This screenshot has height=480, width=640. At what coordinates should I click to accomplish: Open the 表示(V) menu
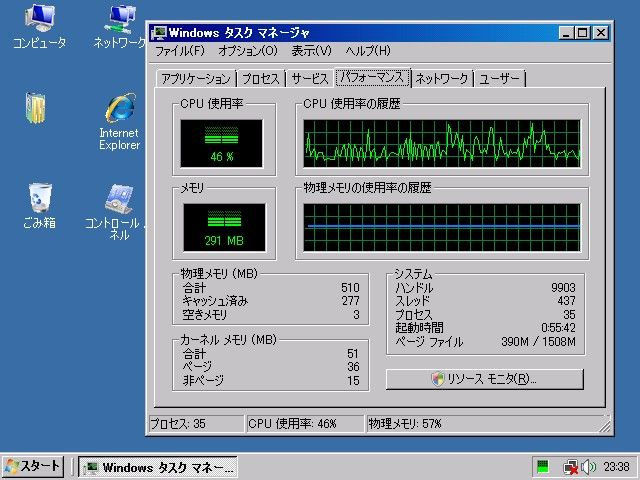(312, 51)
